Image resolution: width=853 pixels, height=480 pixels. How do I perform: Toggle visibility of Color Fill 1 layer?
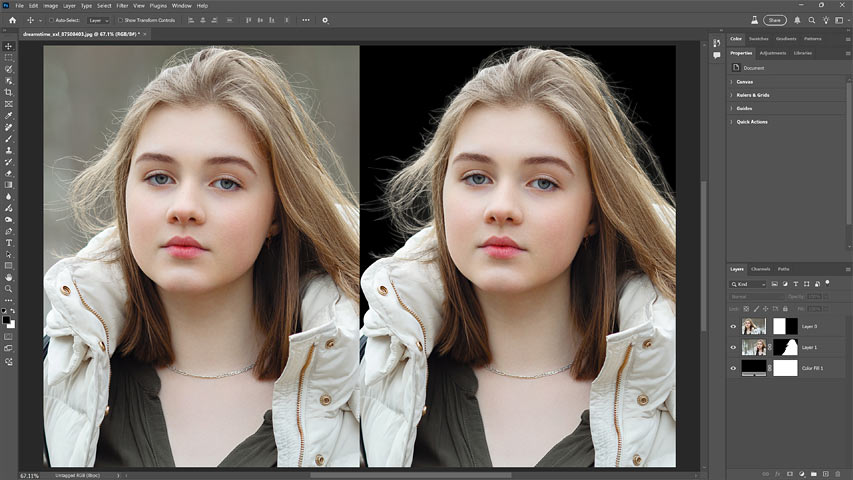pos(733,368)
